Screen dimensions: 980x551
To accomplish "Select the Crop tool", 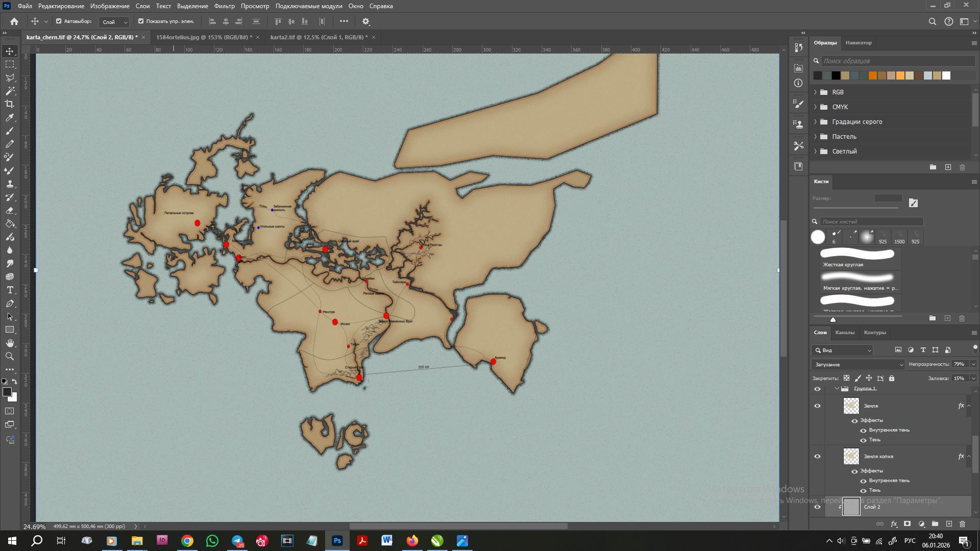I will pos(10,104).
